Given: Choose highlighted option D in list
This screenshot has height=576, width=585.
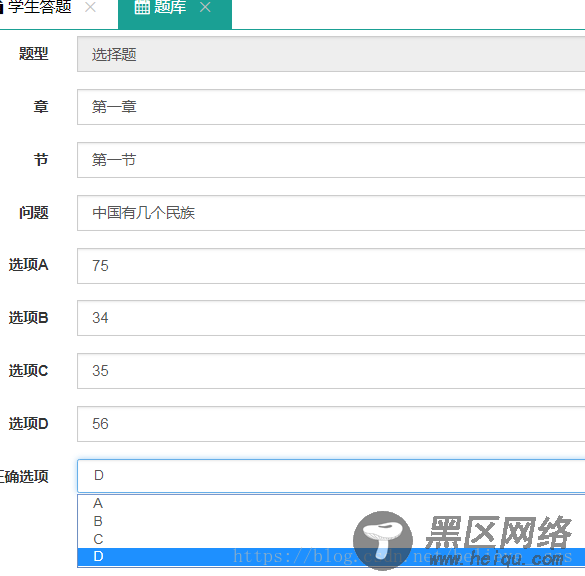Looking at the screenshot, I should (331, 557).
